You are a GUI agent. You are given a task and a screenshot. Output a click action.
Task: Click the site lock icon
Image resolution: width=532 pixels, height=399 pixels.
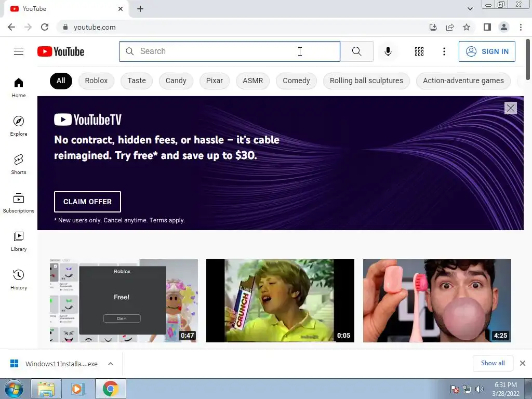(65, 27)
